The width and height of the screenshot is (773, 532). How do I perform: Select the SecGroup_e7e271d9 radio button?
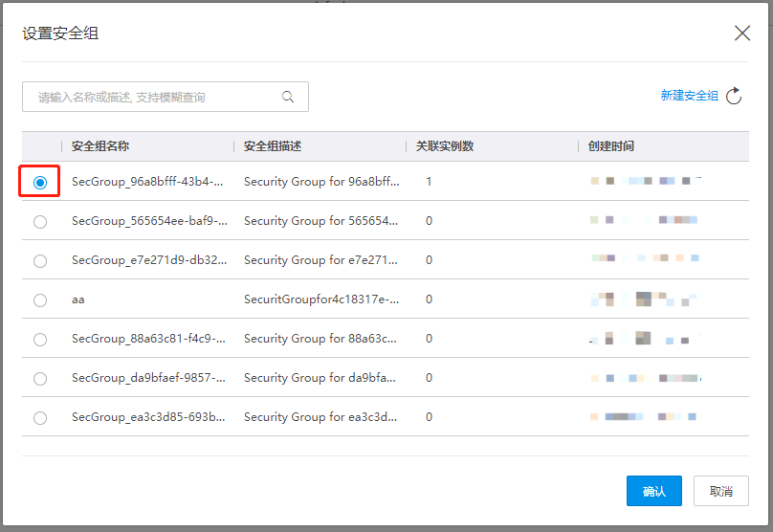(40, 260)
